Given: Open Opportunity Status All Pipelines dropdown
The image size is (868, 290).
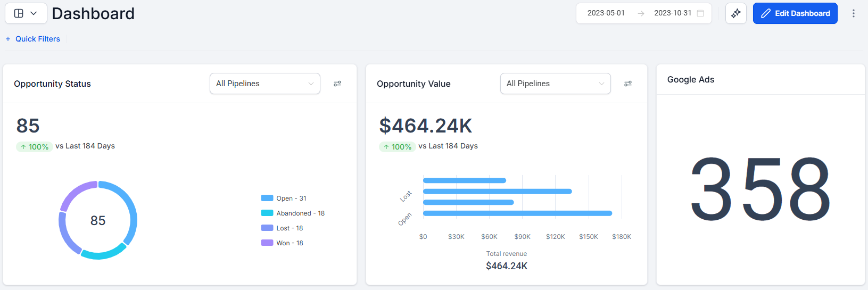Looking at the screenshot, I should click(265, 84).
